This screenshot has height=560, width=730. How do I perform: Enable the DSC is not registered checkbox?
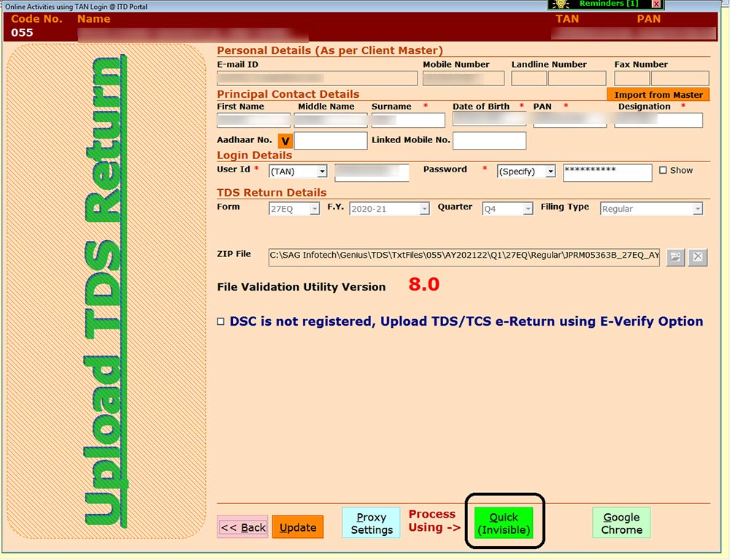point(221,321)
